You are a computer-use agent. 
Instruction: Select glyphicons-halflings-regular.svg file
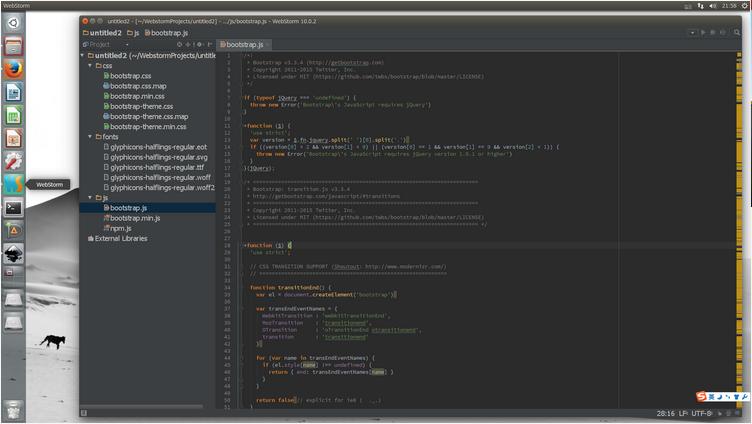[156, 157]
